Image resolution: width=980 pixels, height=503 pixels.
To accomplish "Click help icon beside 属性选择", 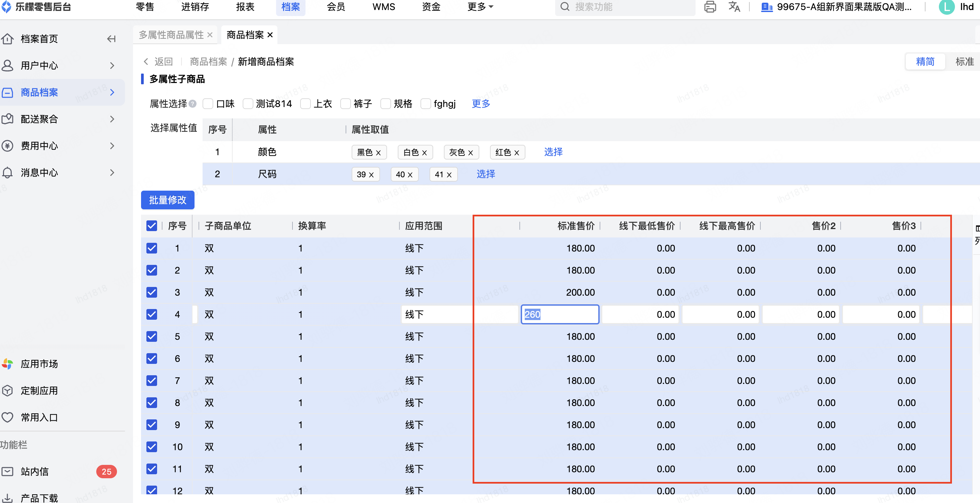I will pyautogui.click(x=193, y=104).
